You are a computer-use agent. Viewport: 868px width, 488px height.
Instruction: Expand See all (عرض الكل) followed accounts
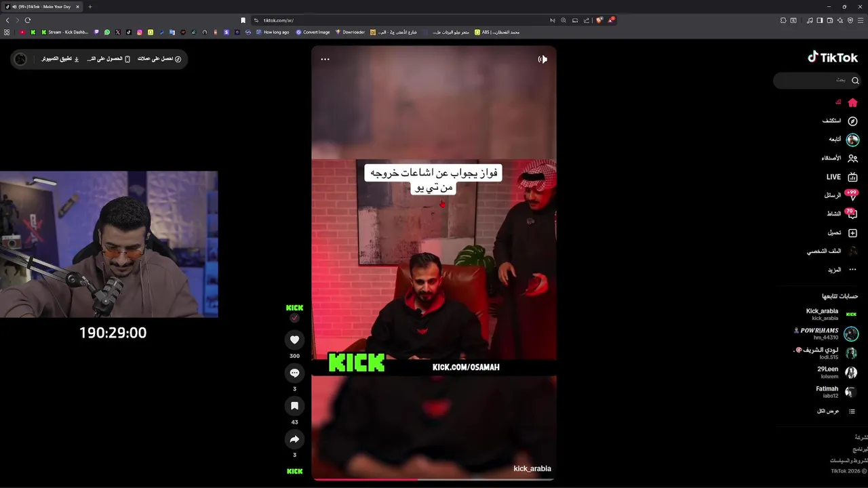pyautogui.click(x=837, y=411)
